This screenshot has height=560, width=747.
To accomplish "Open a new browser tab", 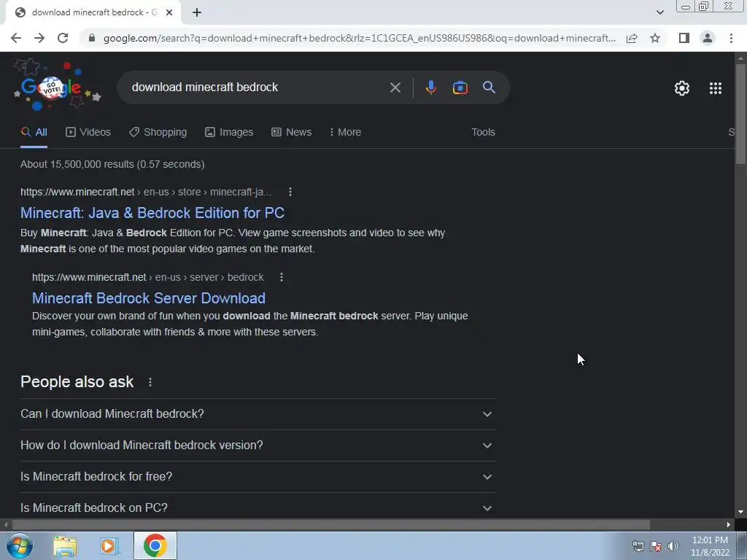I will tap(197, 12).
